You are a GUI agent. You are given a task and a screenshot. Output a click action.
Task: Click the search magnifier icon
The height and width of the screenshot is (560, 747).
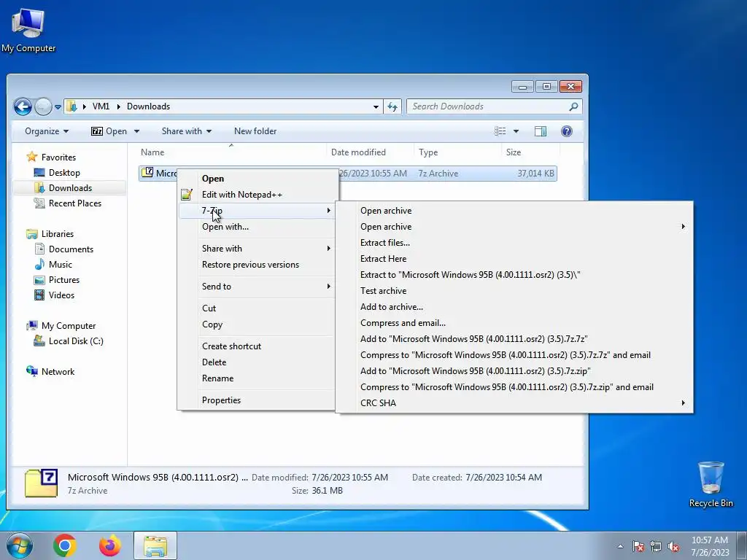(x=573, y=106)
